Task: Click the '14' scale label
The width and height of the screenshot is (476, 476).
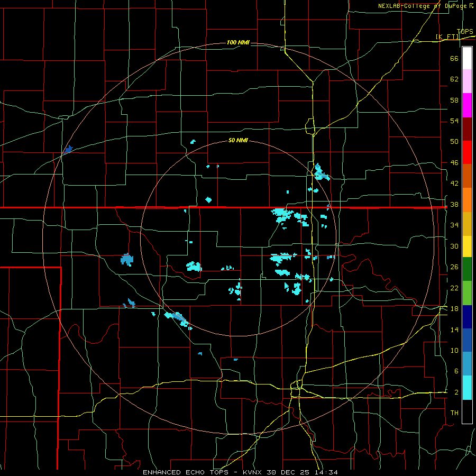Action: click(454, 330)
